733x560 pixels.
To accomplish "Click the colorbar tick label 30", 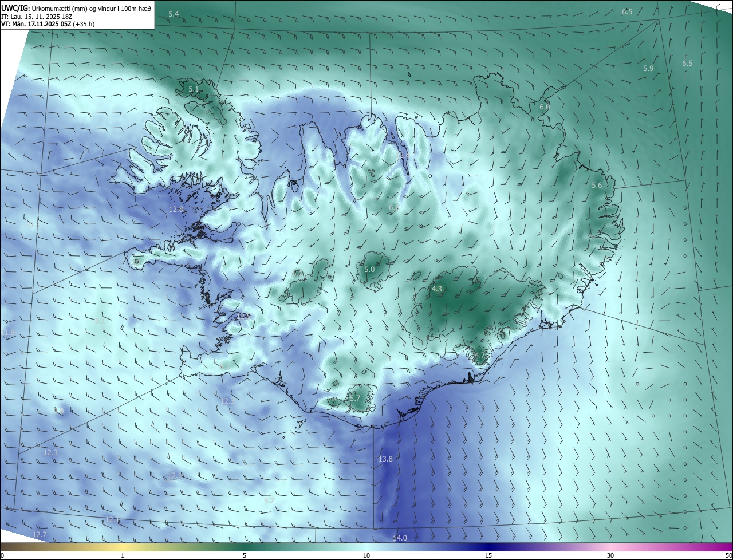I will pyautogui.click(x=610, y=555).
